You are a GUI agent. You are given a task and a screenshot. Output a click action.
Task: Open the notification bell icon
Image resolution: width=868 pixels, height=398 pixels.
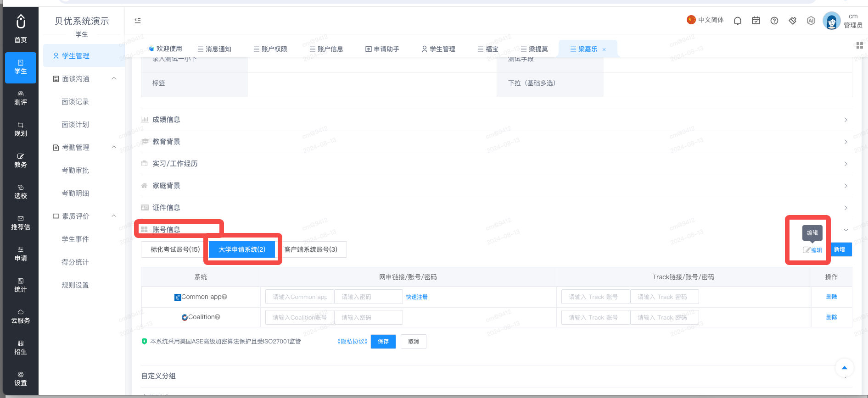(x=738, y=21)
